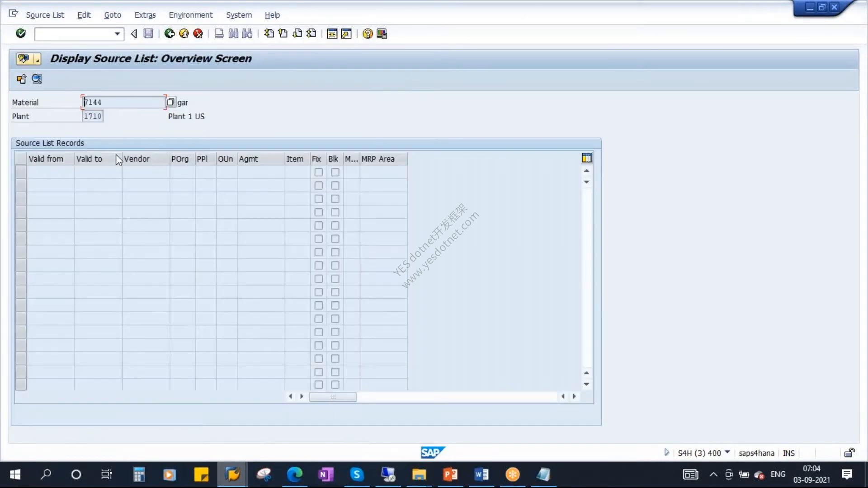Click the Agmt column header
Viewport: 868px width, 488px height.
[261, 159]
